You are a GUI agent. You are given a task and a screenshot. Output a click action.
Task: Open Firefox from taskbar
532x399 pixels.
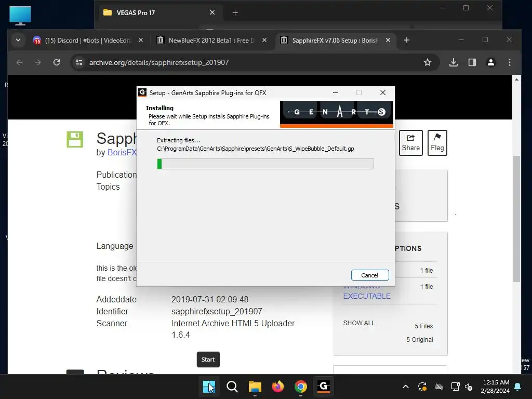(x=278, y=387)
